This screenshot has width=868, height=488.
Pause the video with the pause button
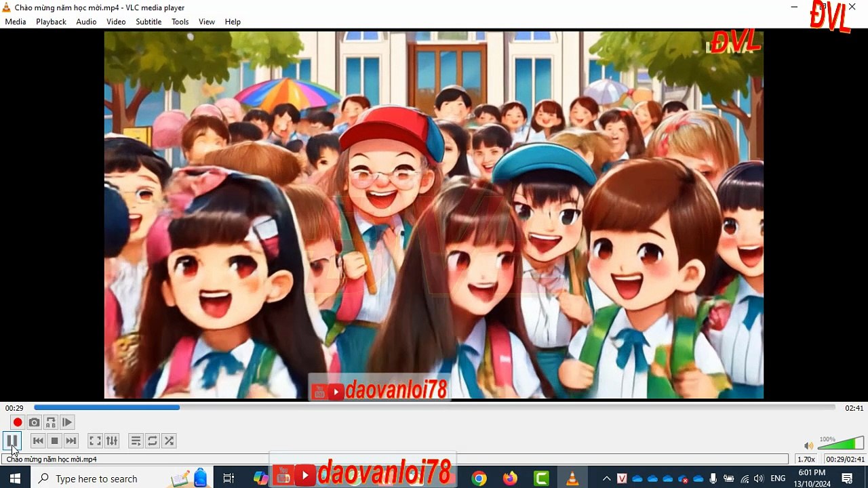(x=12, y=441)
